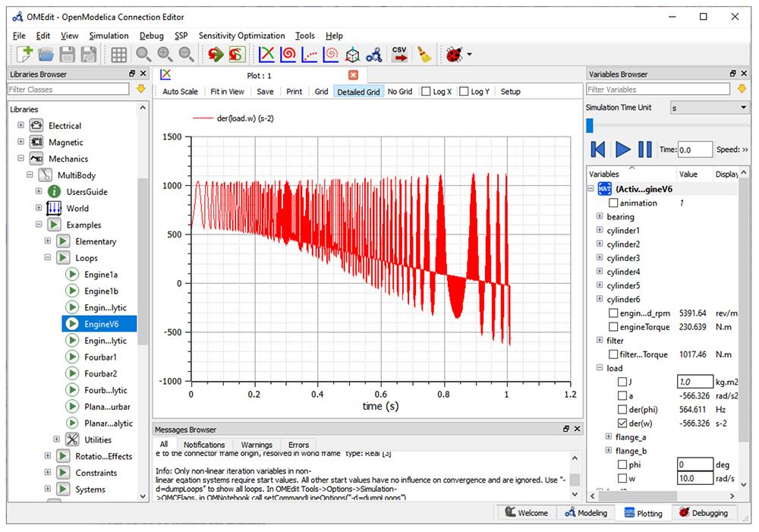Open diagram window icon with blue nodes
The height and width of the screenshot is (532, 759).
click(373, 55)
